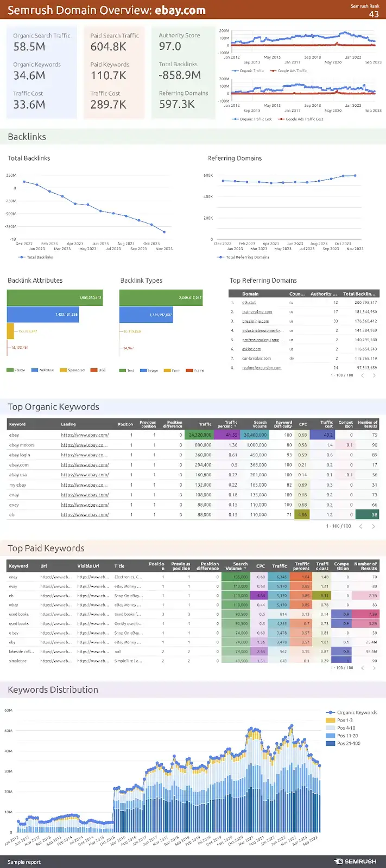Click the 'Sample report' footer text
Image resolution: width=386 pixels, height=868 pixels.
tap(24, 862)
